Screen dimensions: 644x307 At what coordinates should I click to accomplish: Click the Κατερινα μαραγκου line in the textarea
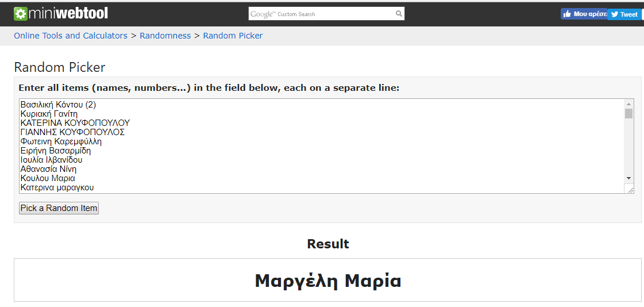point(57,187)
